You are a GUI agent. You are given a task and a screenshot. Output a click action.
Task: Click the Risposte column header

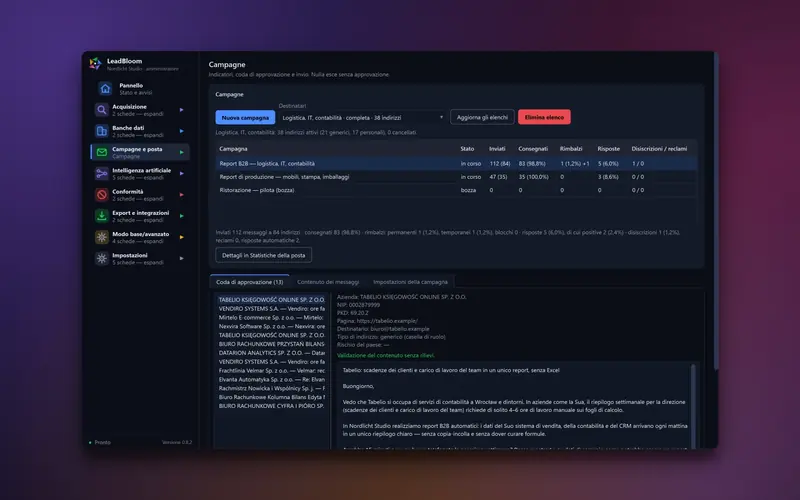pos(609,149)
